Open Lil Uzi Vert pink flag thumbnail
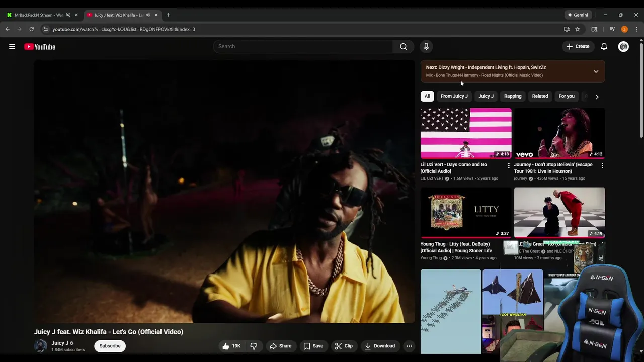Viewport: 644px width, 362px height. (466, 133)
